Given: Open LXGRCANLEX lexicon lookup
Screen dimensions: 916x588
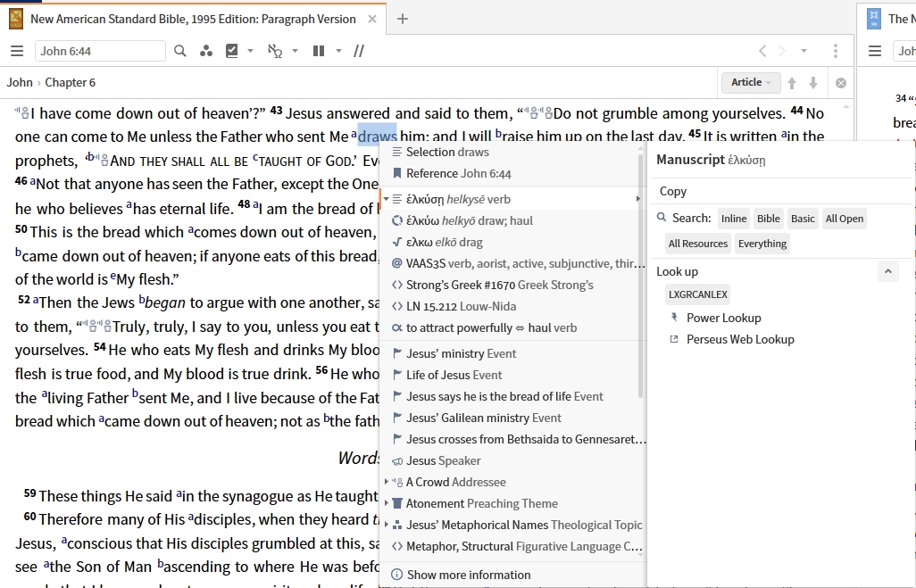Looking at the screenshot, I should pyautogui.click(x=698, y=294).
